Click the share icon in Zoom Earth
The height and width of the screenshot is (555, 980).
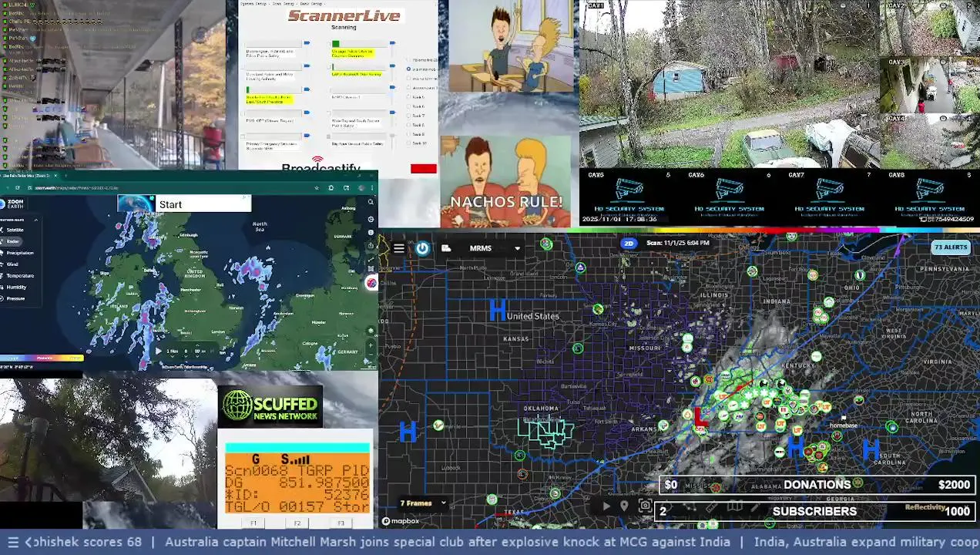click(371, 246)
